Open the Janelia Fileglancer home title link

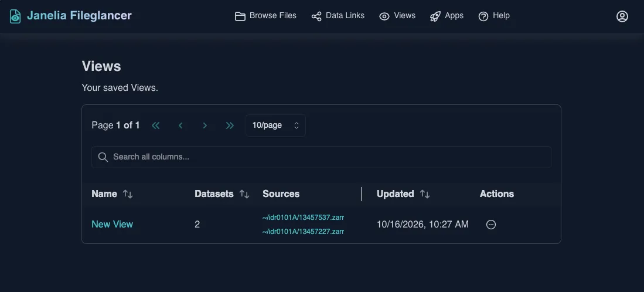click(79, 16)
